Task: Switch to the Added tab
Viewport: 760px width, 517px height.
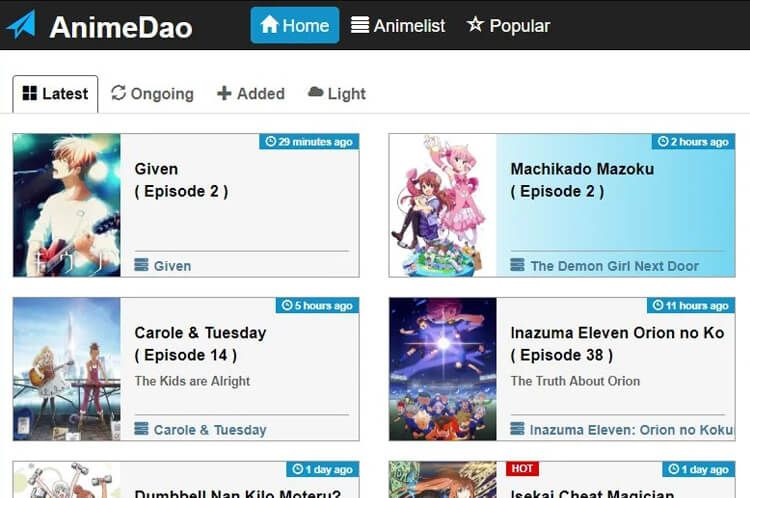Action: [251, 94]
